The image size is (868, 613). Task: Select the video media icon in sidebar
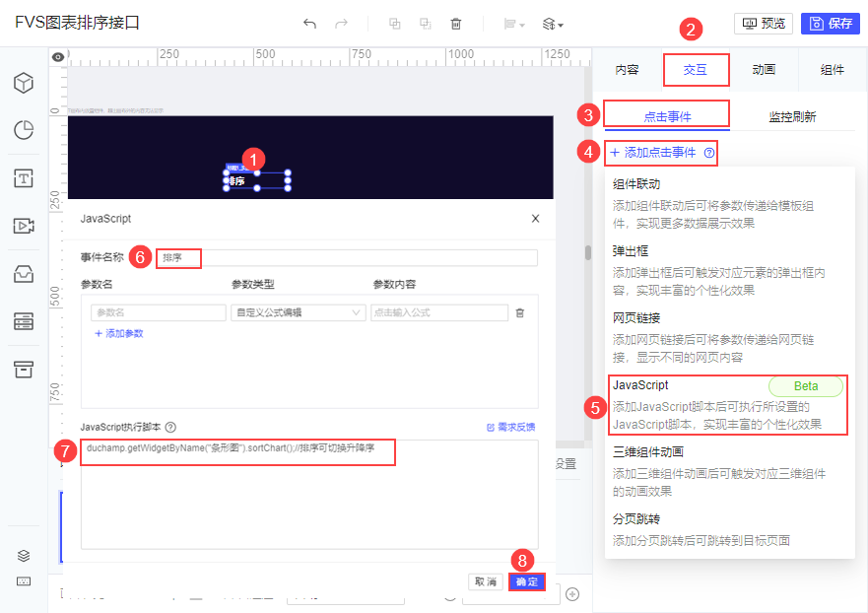click(x=24, y=226)
